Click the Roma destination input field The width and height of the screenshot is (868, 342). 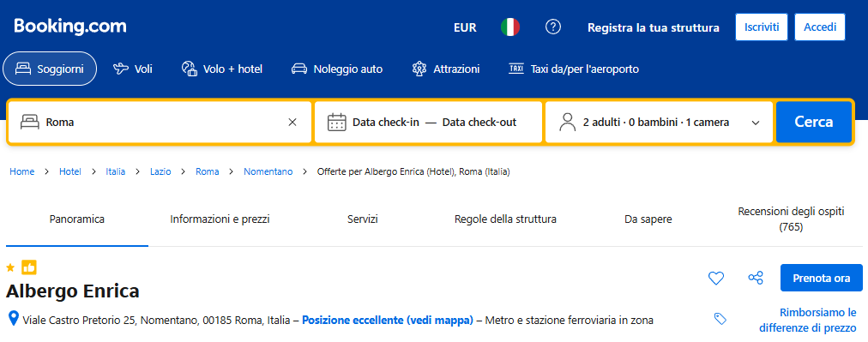click(160, 122)
